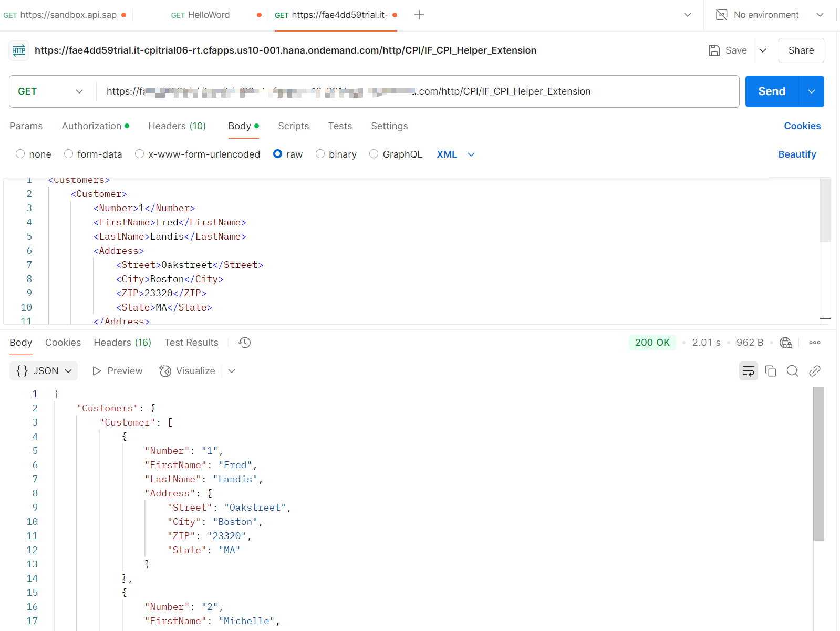Copy the response body to clipboard
The image size is (840, 631).
pyautogui.click(x=771, y=371)
